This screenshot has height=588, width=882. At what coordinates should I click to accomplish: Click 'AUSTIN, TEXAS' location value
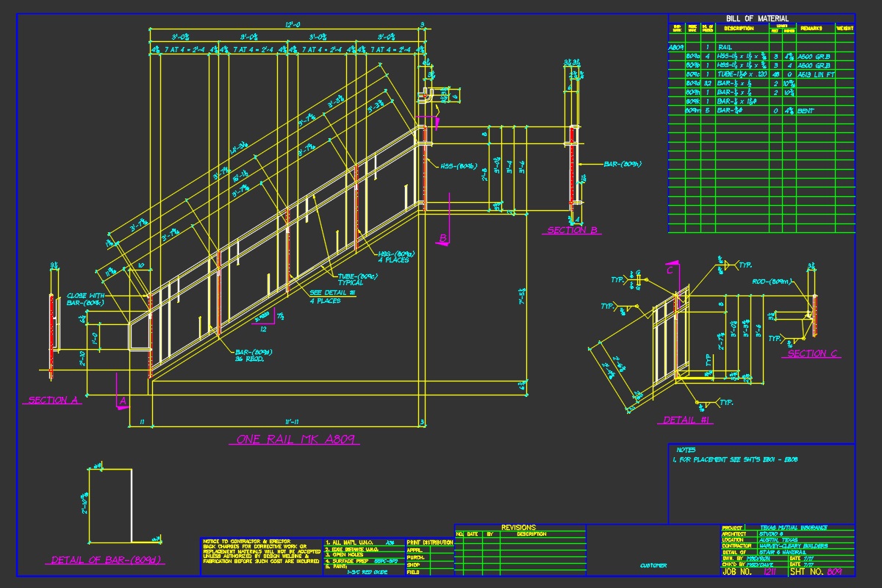pos(778,539)
